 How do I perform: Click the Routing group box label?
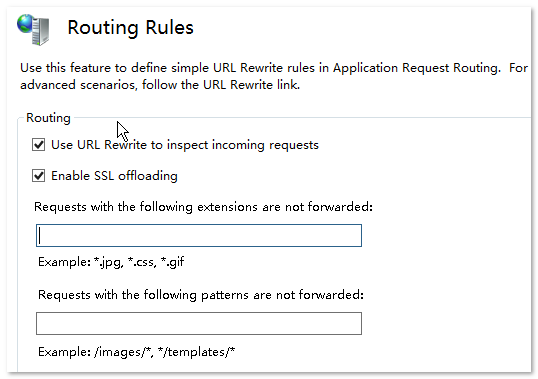(x=48, y=118)
